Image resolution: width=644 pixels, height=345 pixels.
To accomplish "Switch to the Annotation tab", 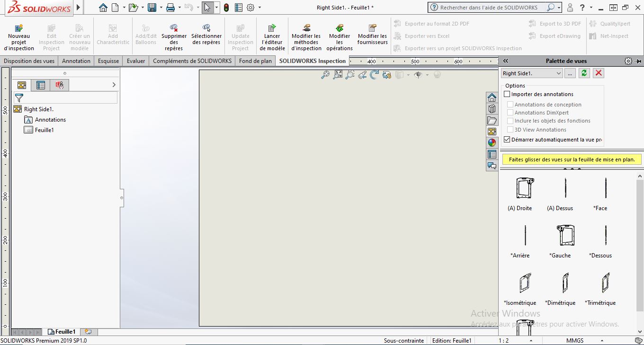I will pos(76,61).
